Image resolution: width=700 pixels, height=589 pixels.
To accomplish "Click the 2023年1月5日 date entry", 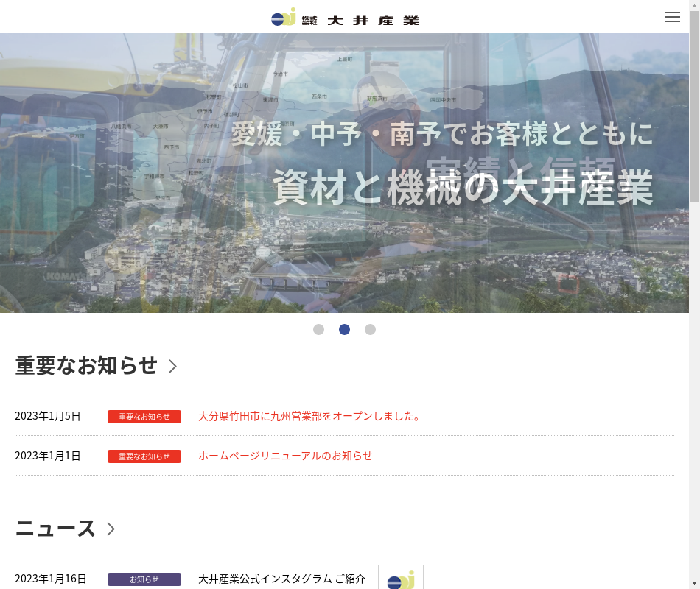I will pyautogui.click(x=48, y=417).
